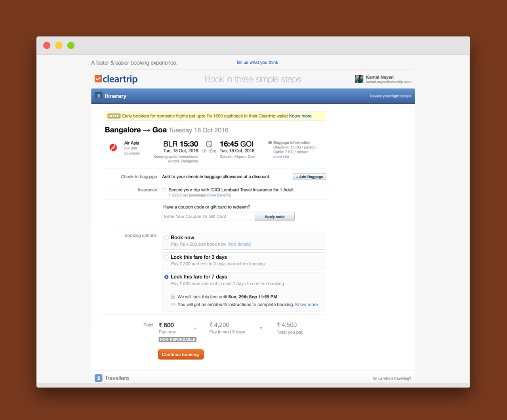Open the fare details link
Image resolution: width=507 pixels, height=420 pixels.
(239, 244)
